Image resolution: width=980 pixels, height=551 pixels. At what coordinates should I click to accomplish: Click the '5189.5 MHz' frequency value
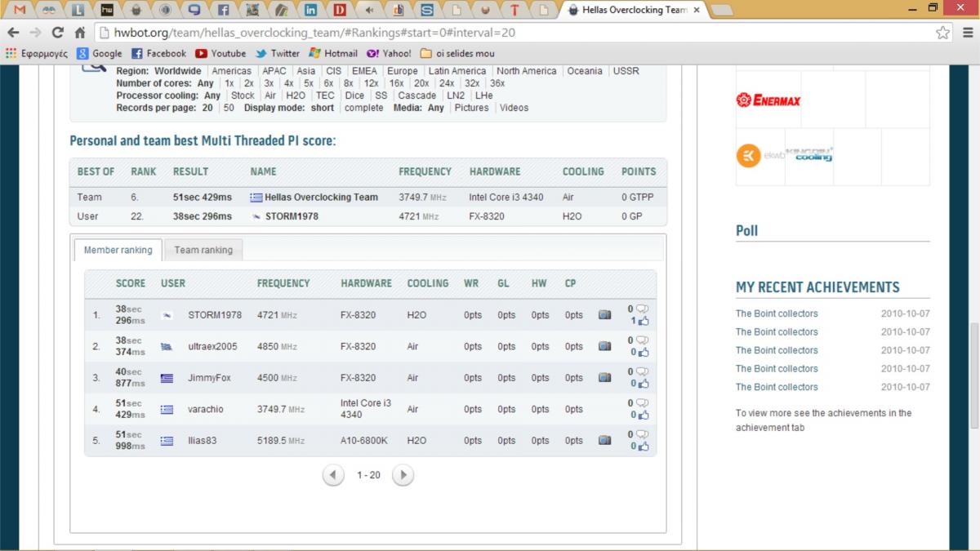(x=280, y=440)
